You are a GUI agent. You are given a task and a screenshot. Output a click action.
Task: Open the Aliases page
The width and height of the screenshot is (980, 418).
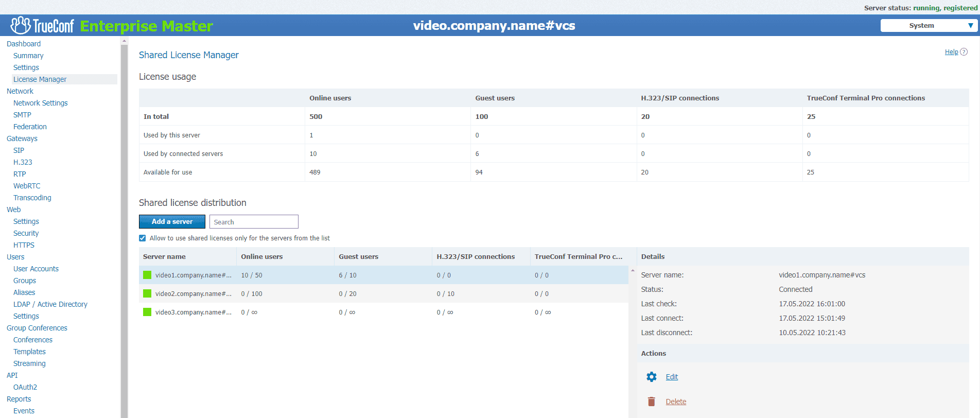point(24,292)
